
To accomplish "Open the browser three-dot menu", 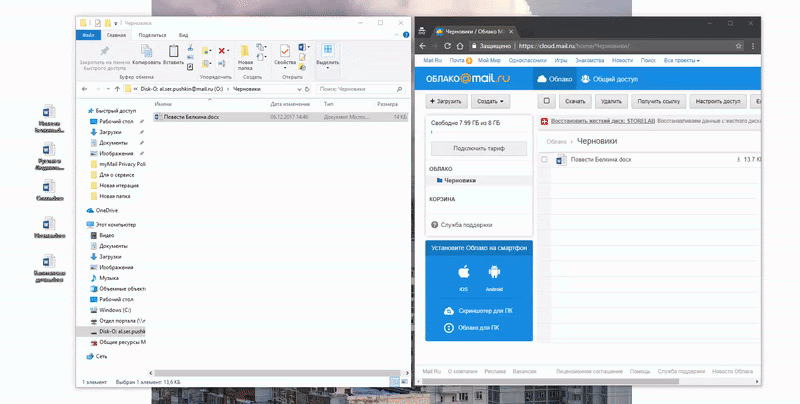I will tap(753, 46).
